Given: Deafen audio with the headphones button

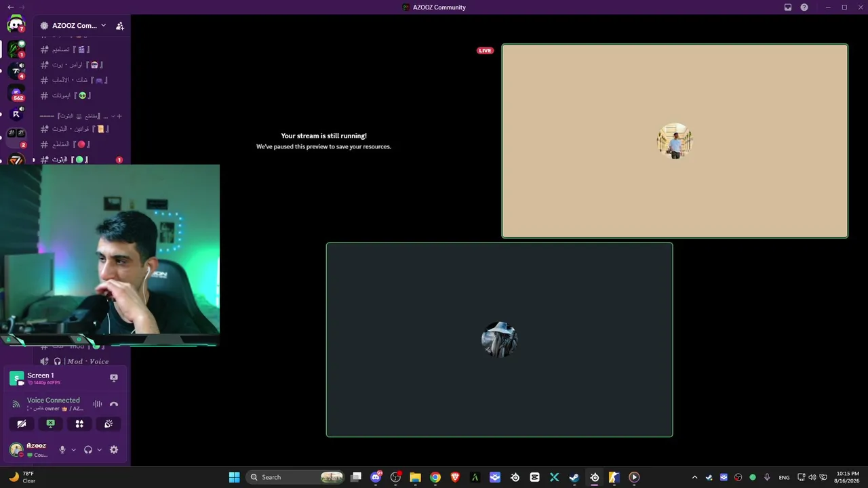Looking at the screenshot, I should point(87,449).
